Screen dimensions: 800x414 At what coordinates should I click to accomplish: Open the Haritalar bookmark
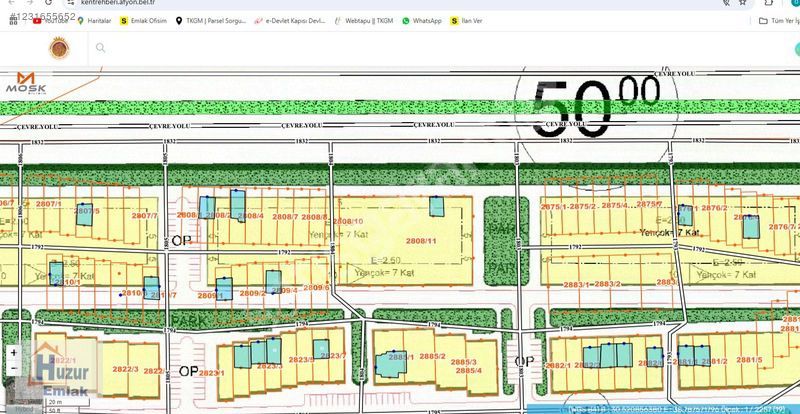tap(94, 20)
